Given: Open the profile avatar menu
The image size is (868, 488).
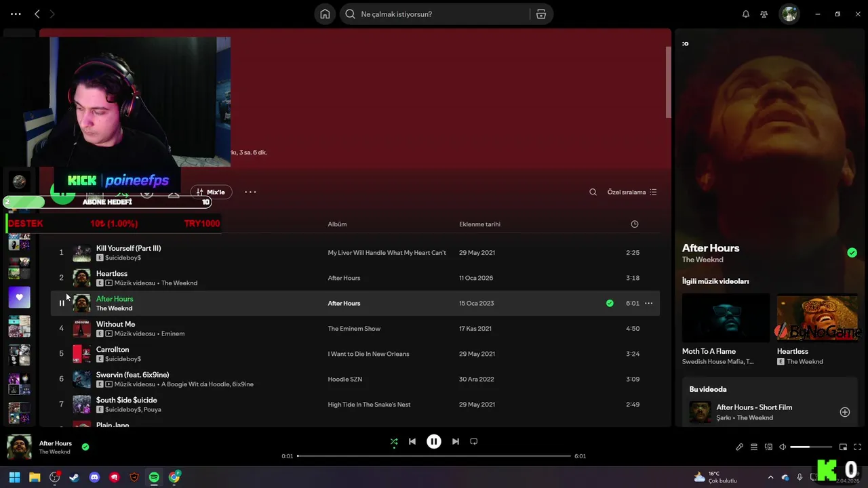Looking at the screenshot, I should tap(789, 14).
